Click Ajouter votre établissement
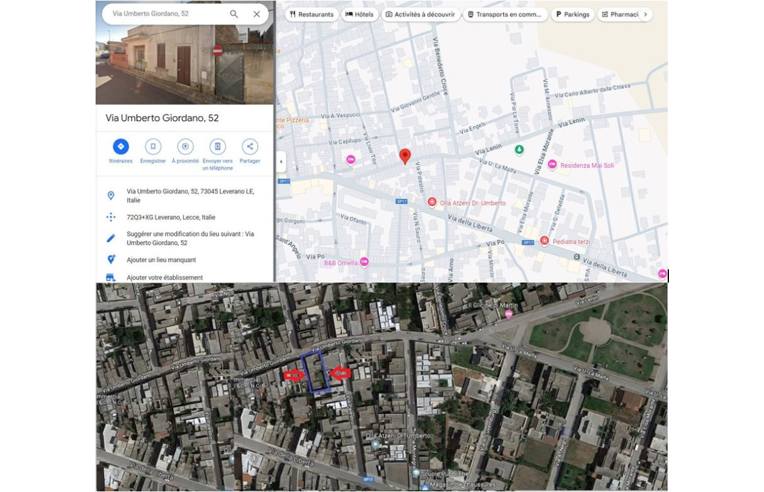 pos(165,277)
